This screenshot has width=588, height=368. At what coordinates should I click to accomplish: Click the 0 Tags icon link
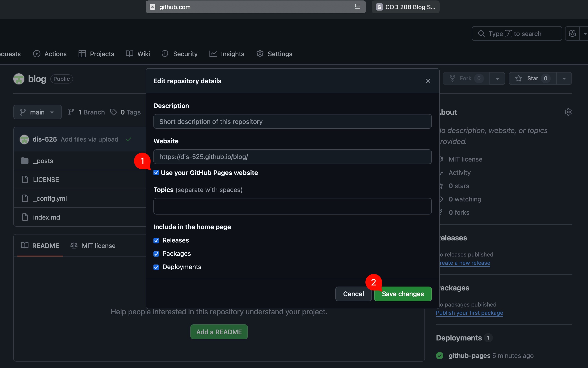pyautogui.click(x=125, y=112)
